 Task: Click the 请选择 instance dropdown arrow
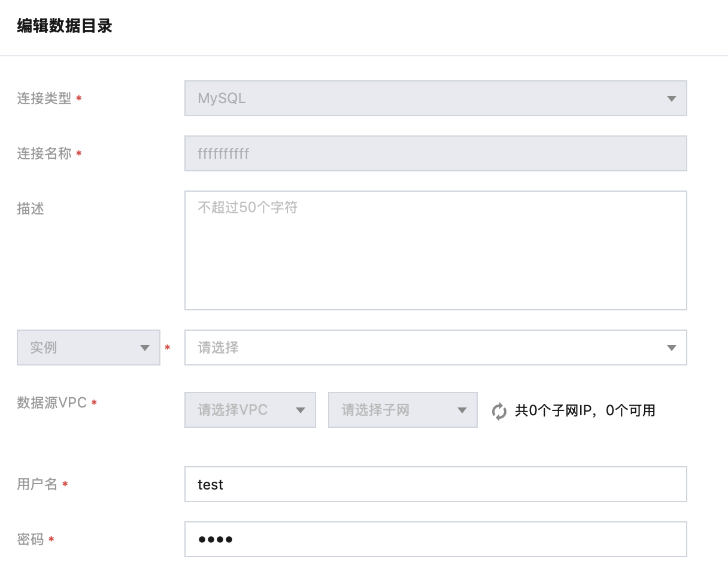coord(671,348)
